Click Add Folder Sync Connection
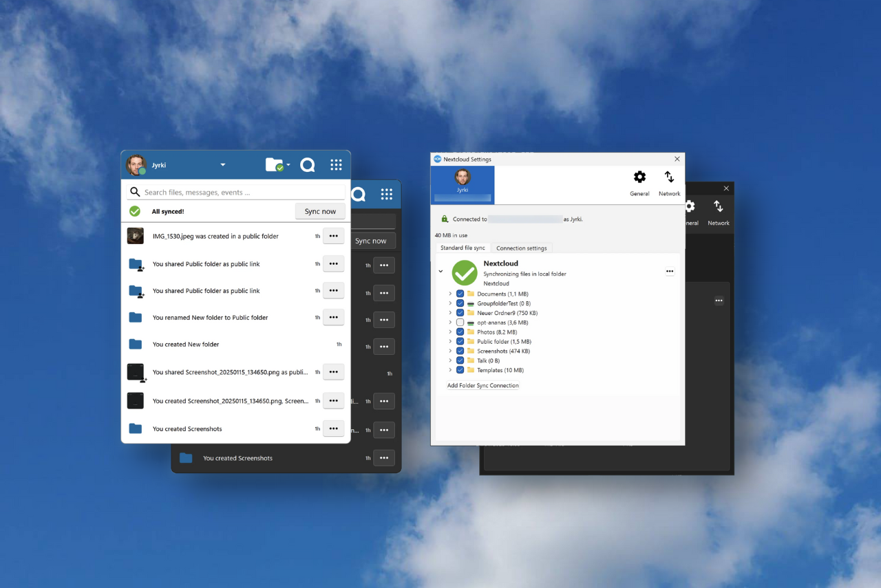This screenshot has height=588, width=881. click(x=483, y=386)
